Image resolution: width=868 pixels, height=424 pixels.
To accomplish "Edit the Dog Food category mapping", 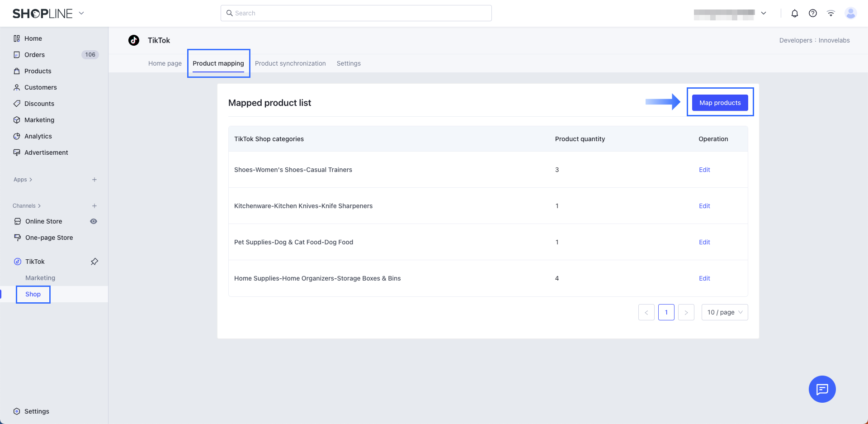I will 704,242.
